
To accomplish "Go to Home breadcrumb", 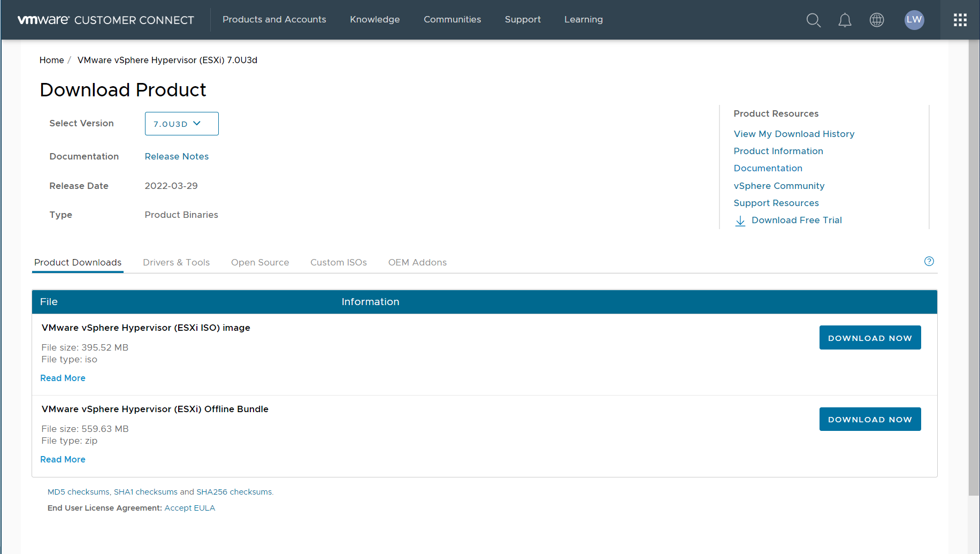I will pyautogui.click(x=51, y=60).
